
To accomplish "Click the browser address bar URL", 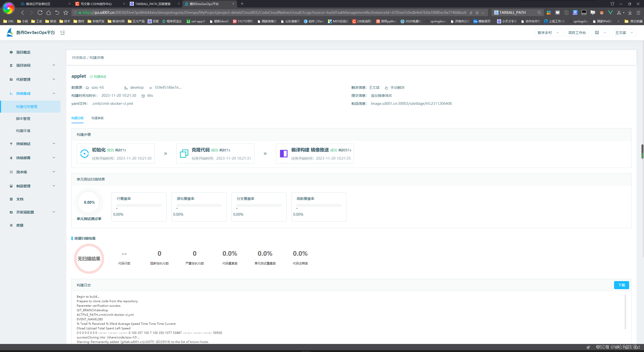I will [274, 13].
